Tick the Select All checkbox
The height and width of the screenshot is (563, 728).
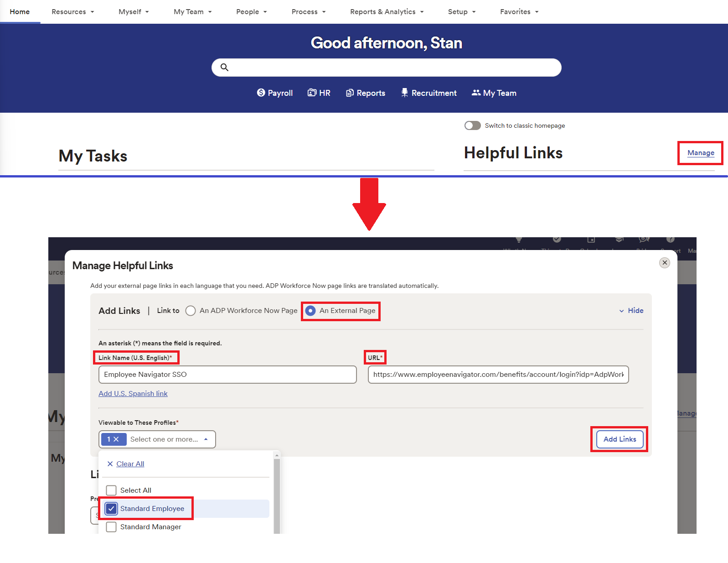click(x=111, y=490)
